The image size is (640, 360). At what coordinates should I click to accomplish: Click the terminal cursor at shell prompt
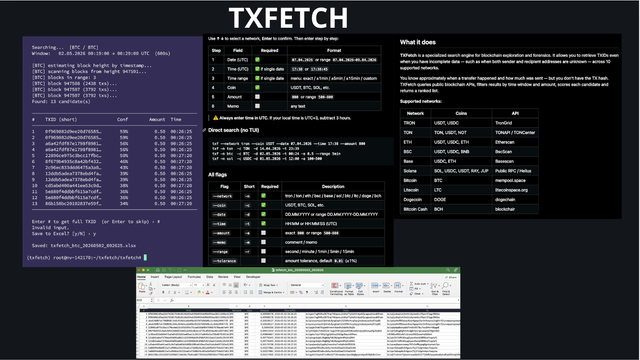point(145,258)
